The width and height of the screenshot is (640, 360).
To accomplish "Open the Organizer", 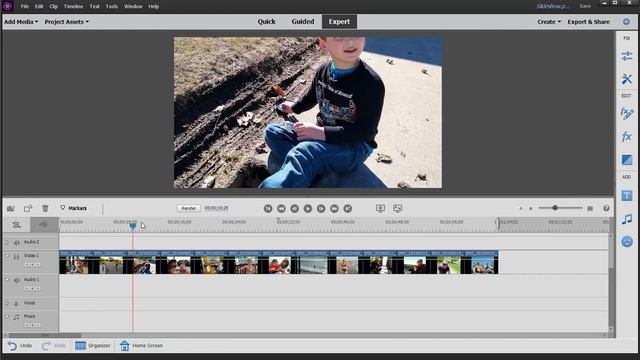I will pyautogui.click(x=93, y=346).
